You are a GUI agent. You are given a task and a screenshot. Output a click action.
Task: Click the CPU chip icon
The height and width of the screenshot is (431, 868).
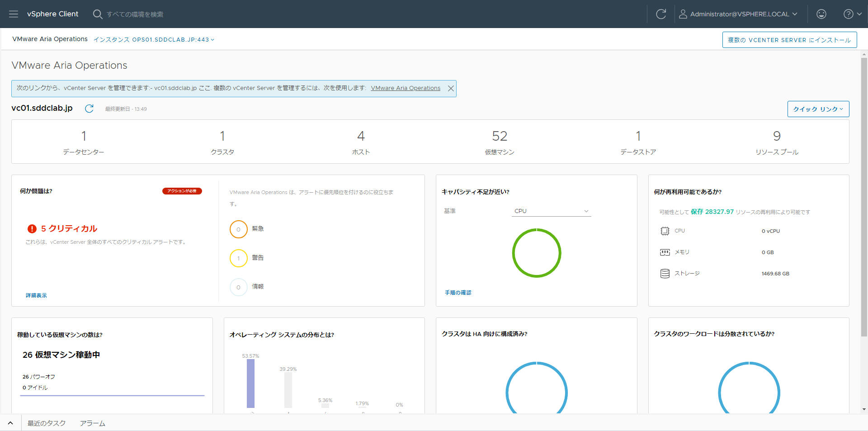[665, 231]
